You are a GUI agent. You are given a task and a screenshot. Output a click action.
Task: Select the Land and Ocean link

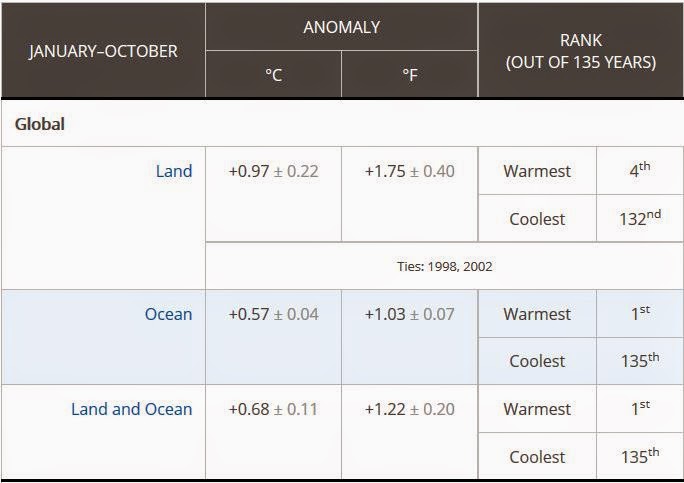click(x=131, y=409)
